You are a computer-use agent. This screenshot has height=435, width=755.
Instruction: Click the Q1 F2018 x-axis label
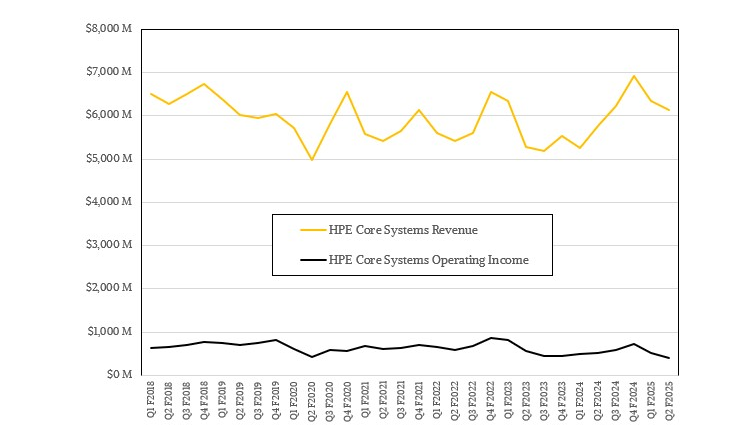152,402
